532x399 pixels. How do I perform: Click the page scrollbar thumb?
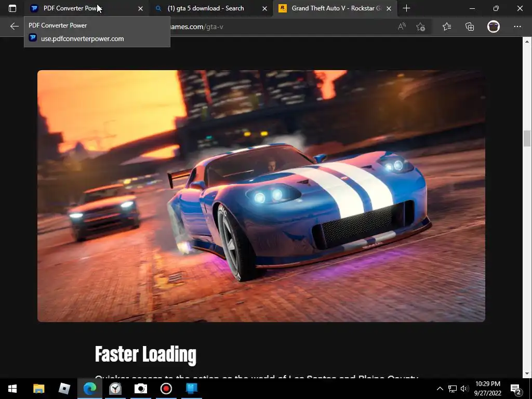pyautogui.click(x=527, y=138)
